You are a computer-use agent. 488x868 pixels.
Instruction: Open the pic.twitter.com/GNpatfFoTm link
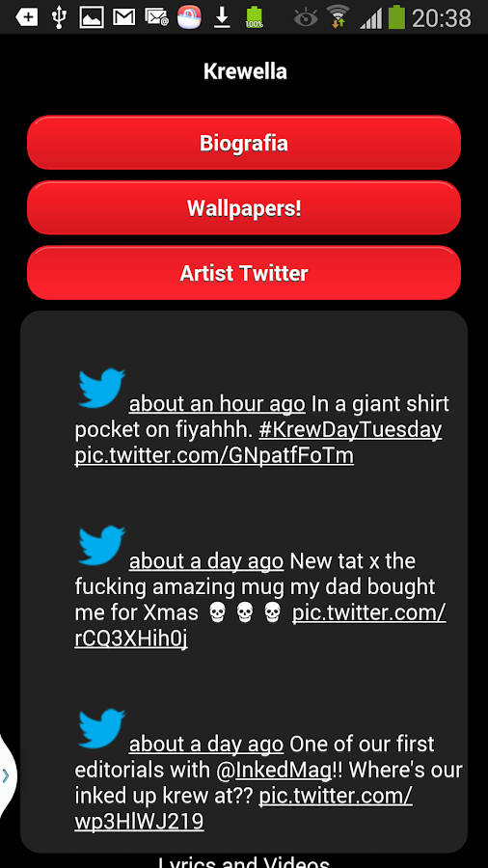[x=214, y=455]
